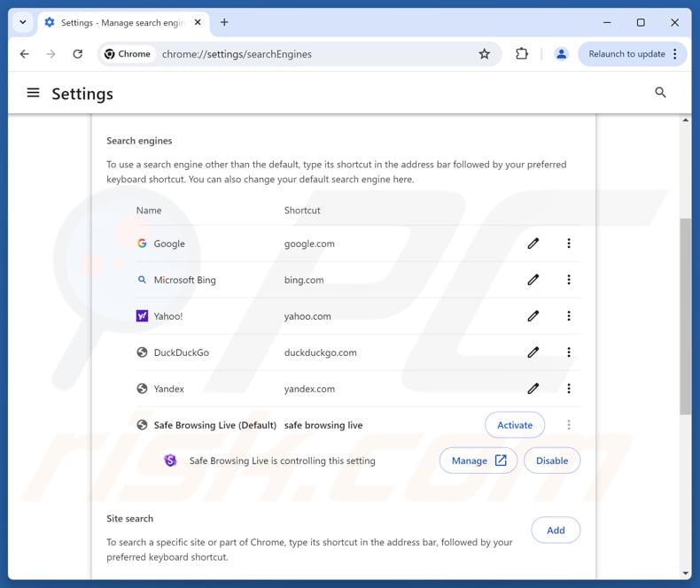Click the Settings tab title
Screen dimensions: 700x588
pos(122,22)
